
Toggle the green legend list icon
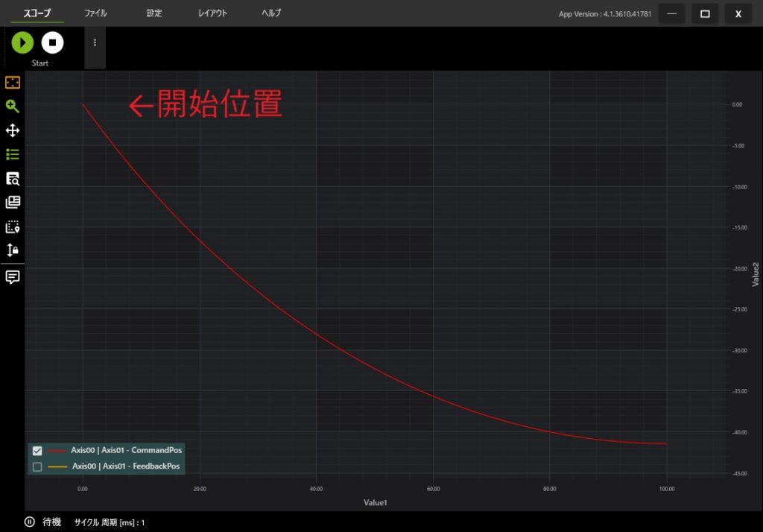pyautogui.click(x=13, y=154)
